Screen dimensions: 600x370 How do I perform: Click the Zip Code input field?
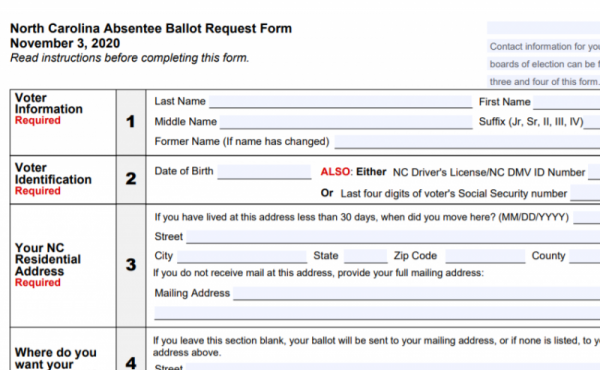[x=485, y=256]
